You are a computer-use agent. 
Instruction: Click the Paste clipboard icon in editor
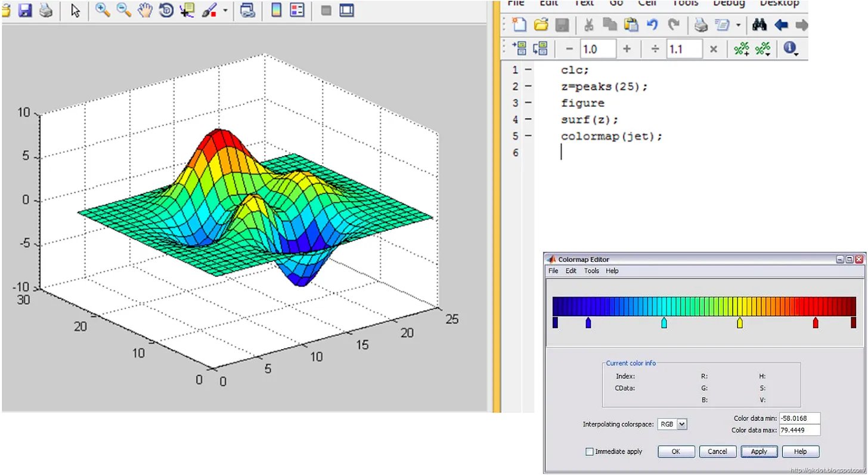631,25
